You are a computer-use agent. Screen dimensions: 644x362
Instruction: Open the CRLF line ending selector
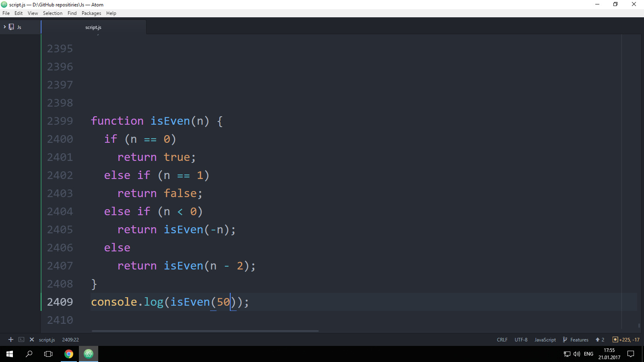pyautogui.click(x=502, y=340)
